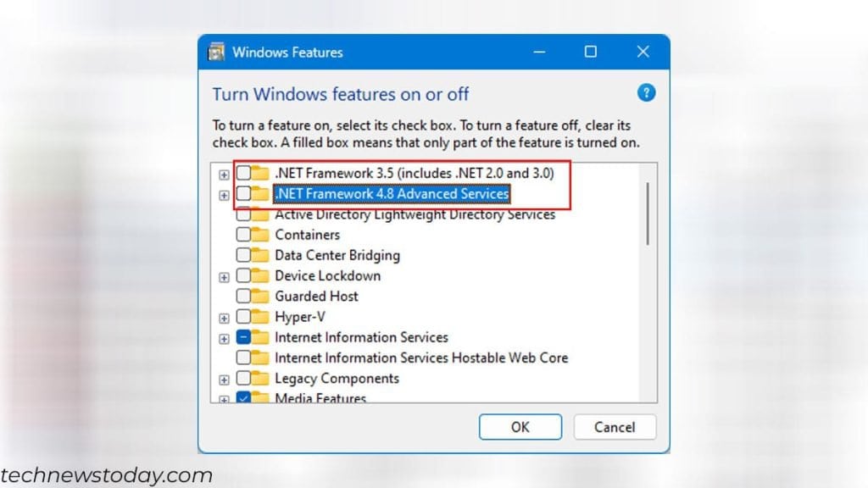Expand the Hyper-V tree node
The height and width of the screenshot is (488, 868).
coord(224,316)
